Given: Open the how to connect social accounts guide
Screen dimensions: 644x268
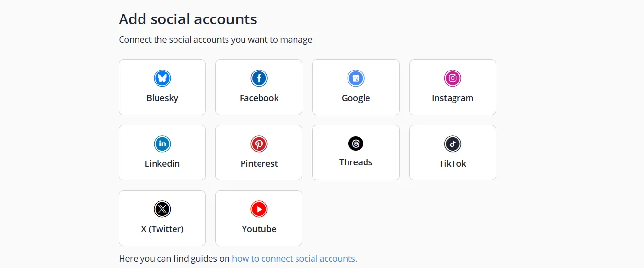Looking at the screenshot, I should pos(294,258).
